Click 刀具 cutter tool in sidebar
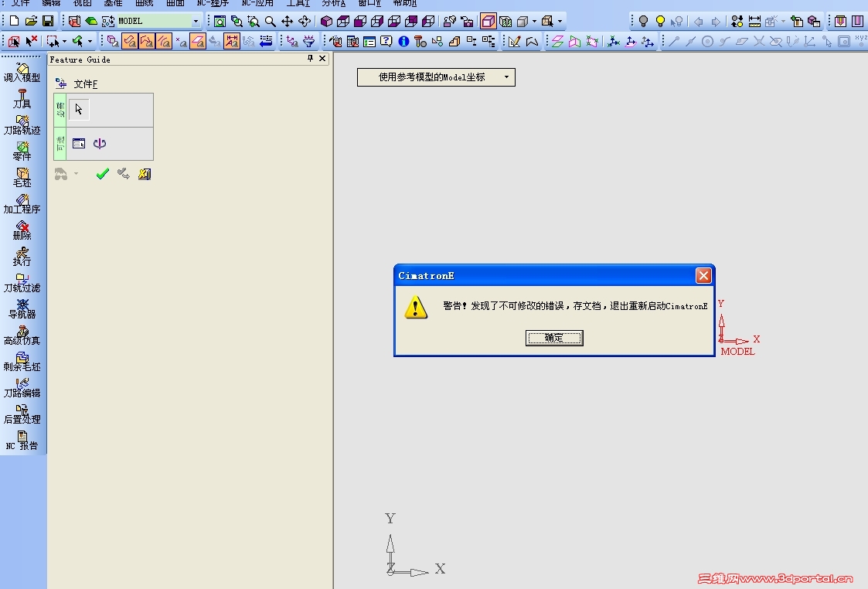The image size is (868, 589). 22,98
